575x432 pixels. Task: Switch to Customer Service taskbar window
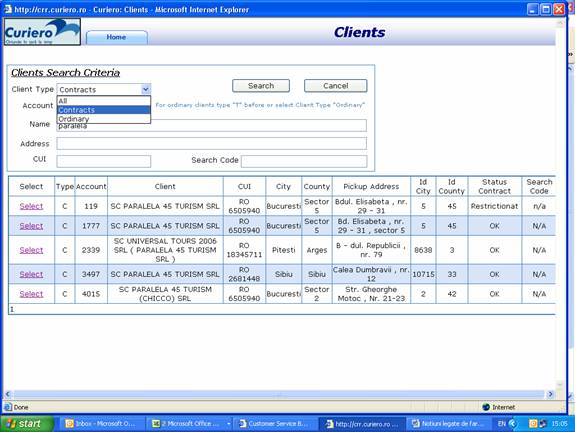point(275,424)
